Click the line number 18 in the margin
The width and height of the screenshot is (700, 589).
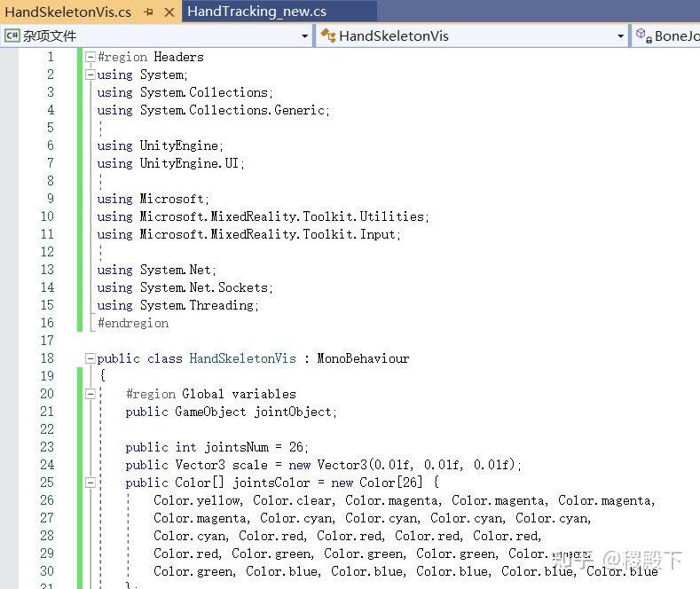[x=47, y=358]
